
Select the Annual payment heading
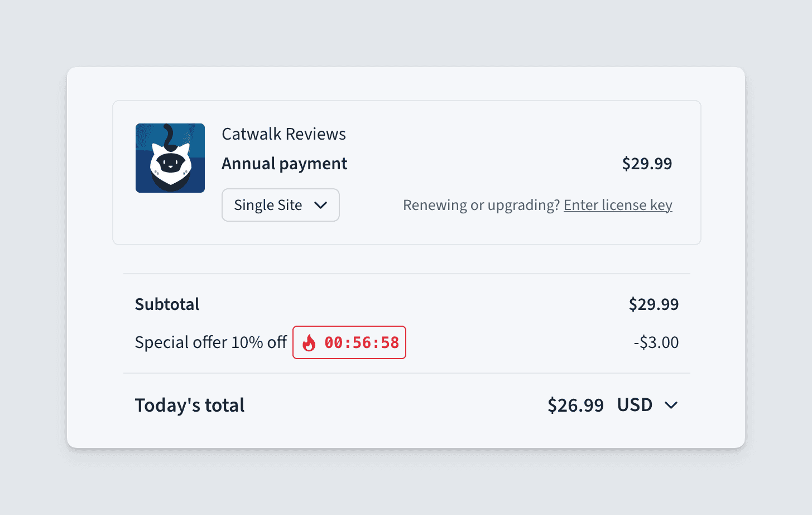pyautogui.click(x=285, y=164)
